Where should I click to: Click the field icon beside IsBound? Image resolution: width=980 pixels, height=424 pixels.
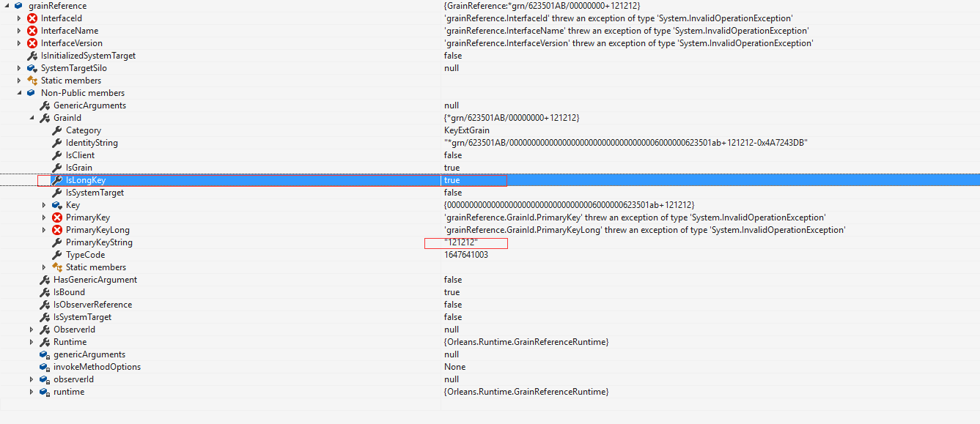click(44, 291)
